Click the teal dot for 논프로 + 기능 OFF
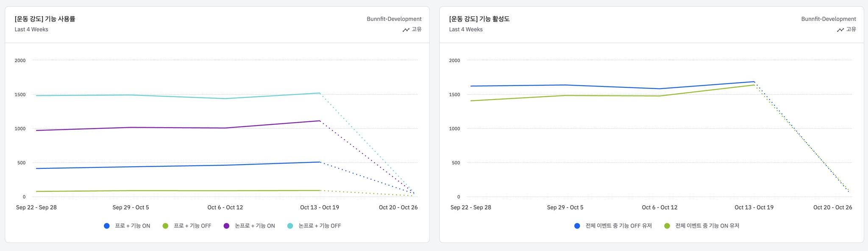This screenshot has width=868, height=251. point(290,226)
